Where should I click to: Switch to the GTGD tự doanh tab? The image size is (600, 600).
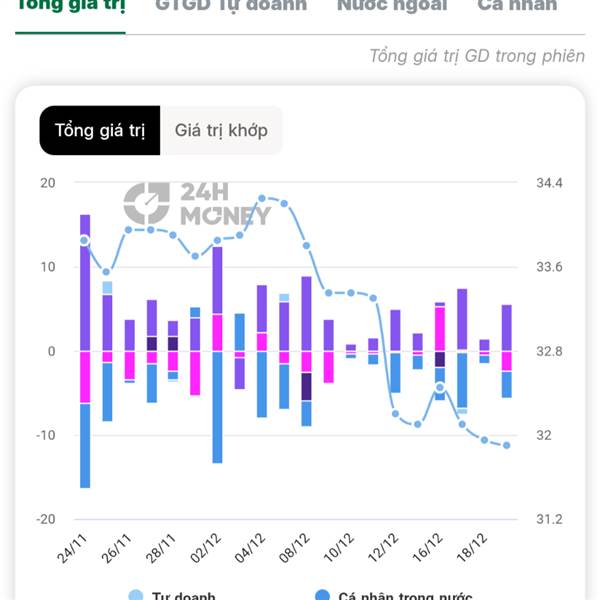(231, 8)
